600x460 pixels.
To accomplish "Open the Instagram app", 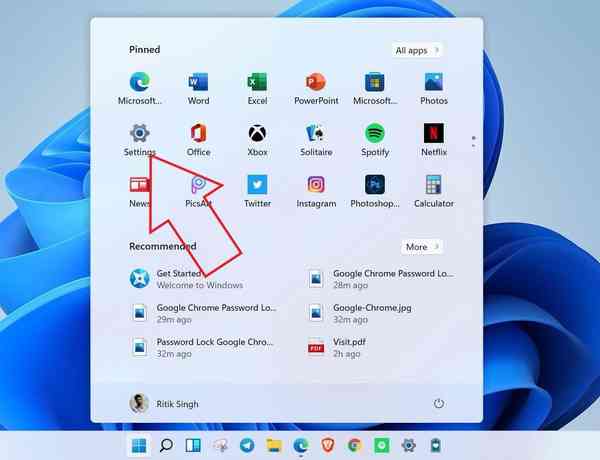I will pos(316,191).
